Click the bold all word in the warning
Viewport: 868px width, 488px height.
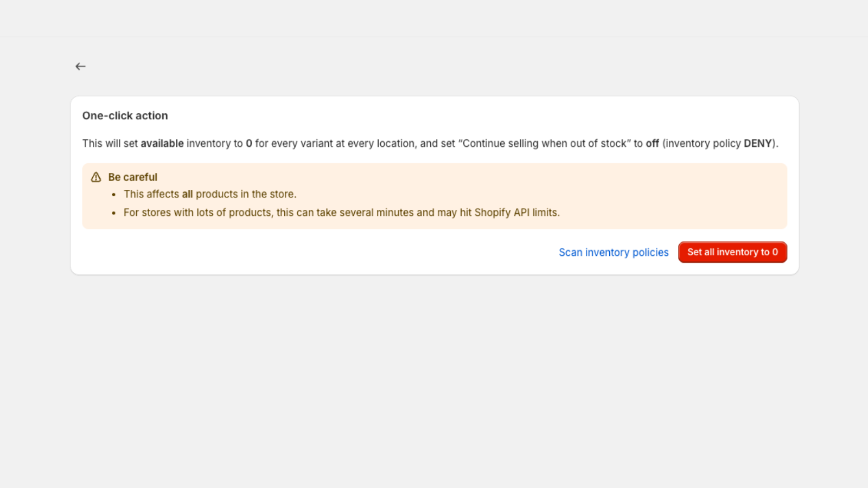coord(187,194)
